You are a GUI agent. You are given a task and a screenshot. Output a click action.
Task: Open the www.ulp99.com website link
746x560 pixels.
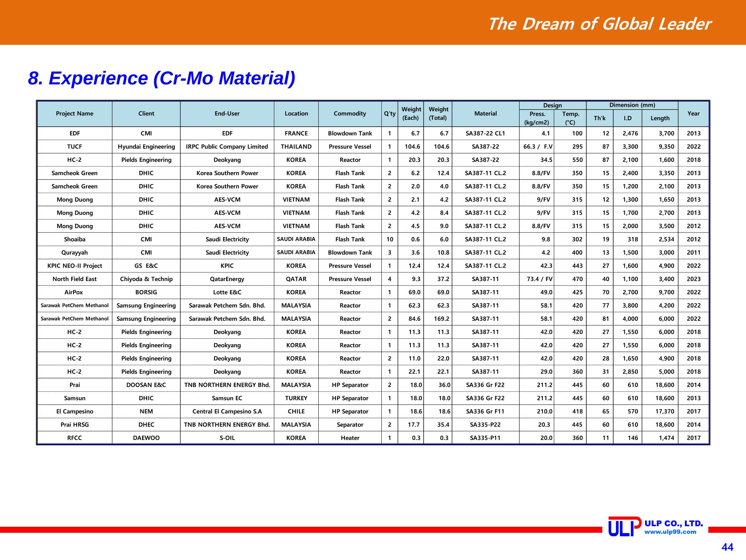[670, 532]
